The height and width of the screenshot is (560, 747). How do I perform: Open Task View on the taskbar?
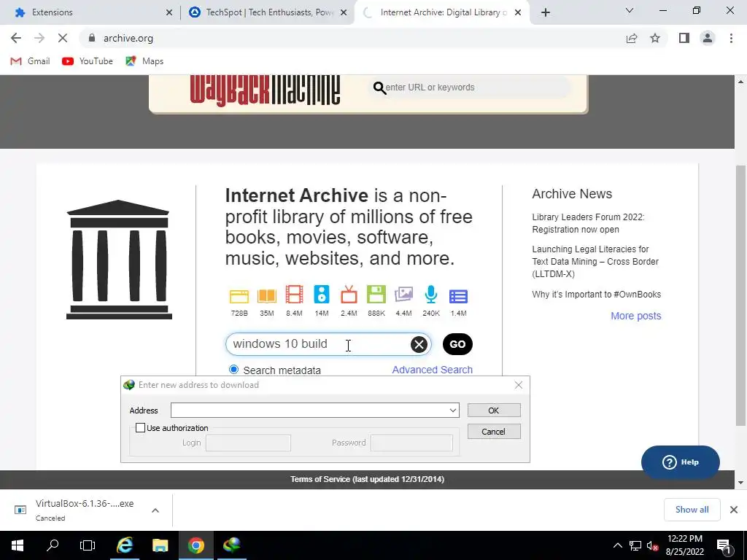tap(88, 545)
